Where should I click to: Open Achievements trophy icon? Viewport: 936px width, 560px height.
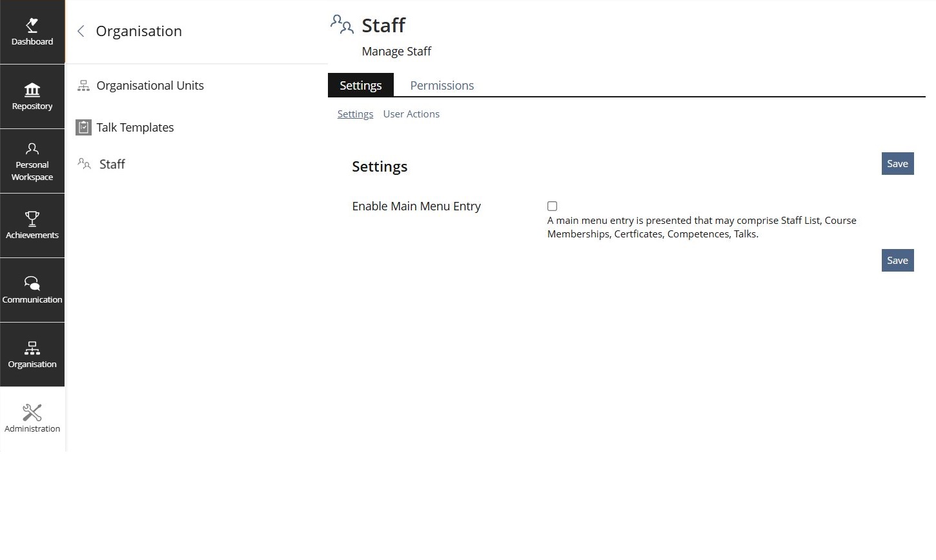tap(32, 219)
